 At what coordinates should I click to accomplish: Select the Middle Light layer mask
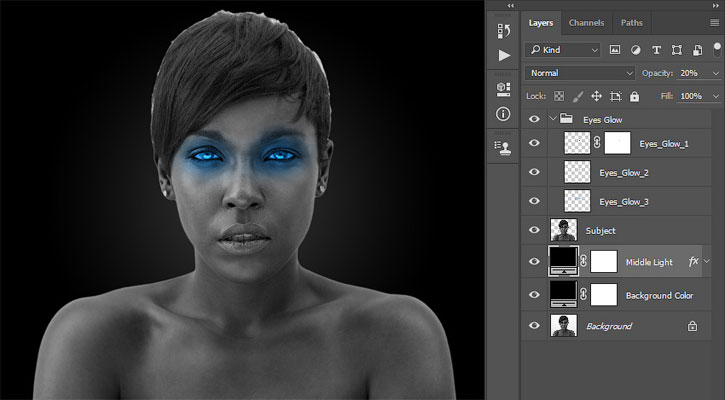604,261
